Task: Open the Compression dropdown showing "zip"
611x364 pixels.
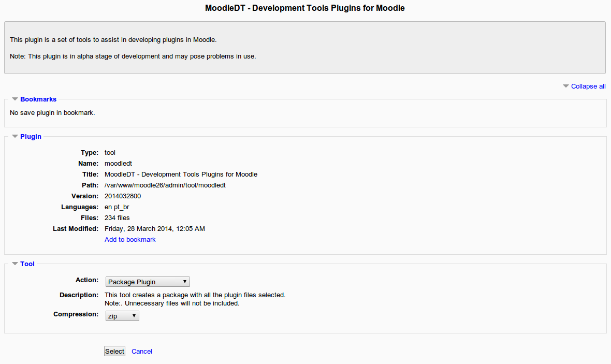Action: [122, 315]
